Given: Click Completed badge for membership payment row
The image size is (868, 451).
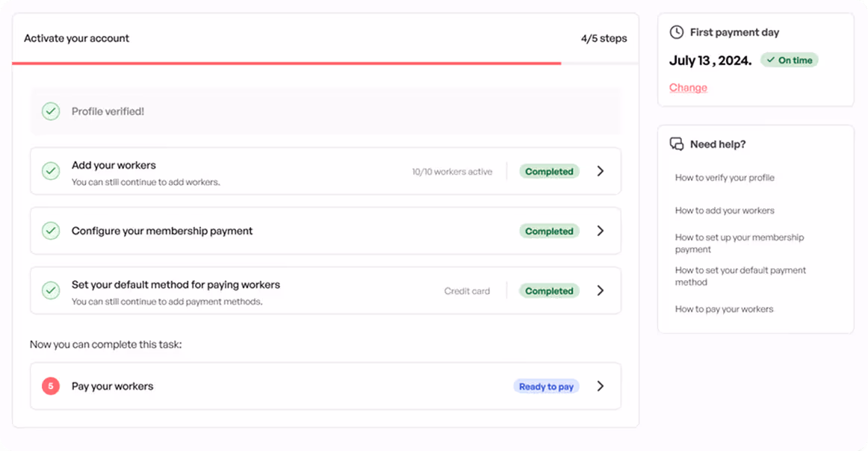Looking at the screenshot, I should point(549,231).
